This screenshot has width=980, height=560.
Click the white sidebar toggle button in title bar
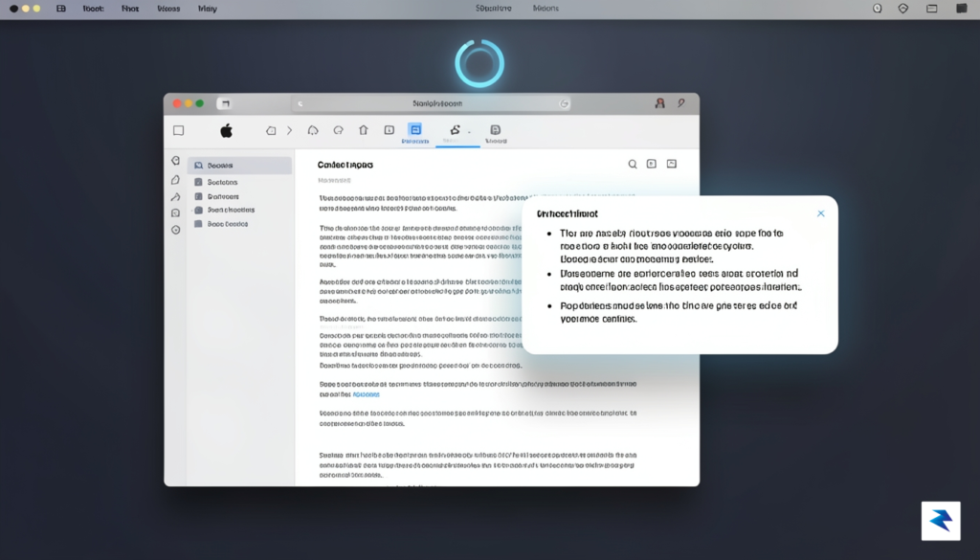224,103
